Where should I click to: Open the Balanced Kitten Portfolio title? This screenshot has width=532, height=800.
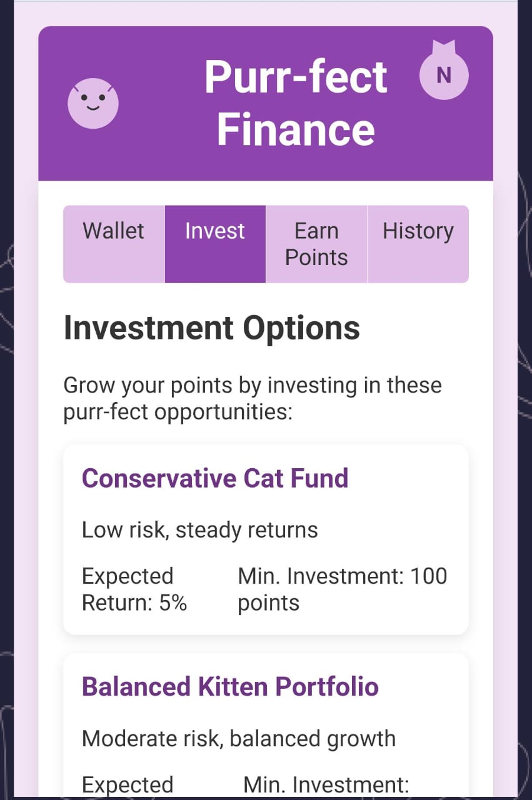[230, 686]
